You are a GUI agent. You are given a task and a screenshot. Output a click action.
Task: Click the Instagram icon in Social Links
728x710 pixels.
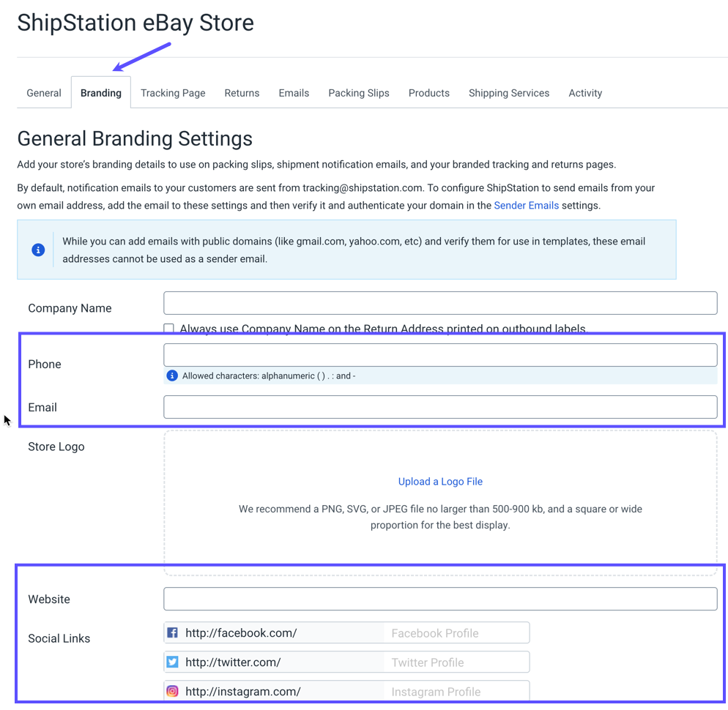(173, 691)
